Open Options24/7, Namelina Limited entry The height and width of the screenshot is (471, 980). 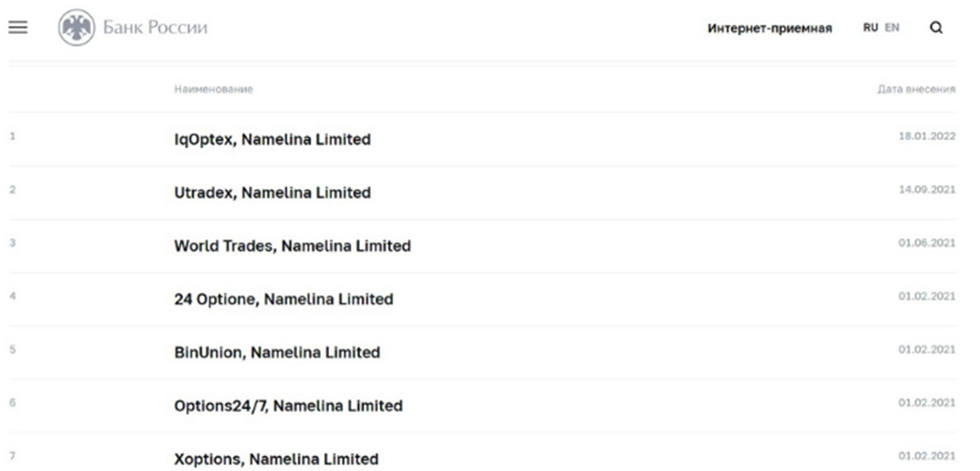click(x=288, y=406)
